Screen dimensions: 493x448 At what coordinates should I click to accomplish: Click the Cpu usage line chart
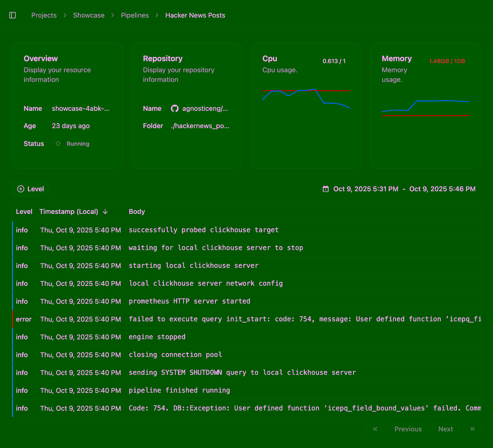pyautogui.click(x=306, y=108)
